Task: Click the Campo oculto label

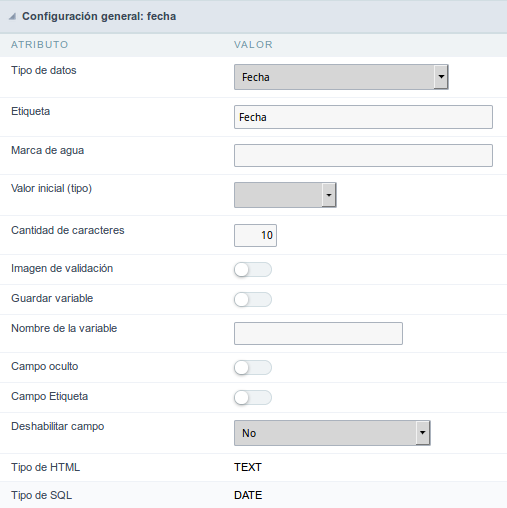Action: coord(45,366)
